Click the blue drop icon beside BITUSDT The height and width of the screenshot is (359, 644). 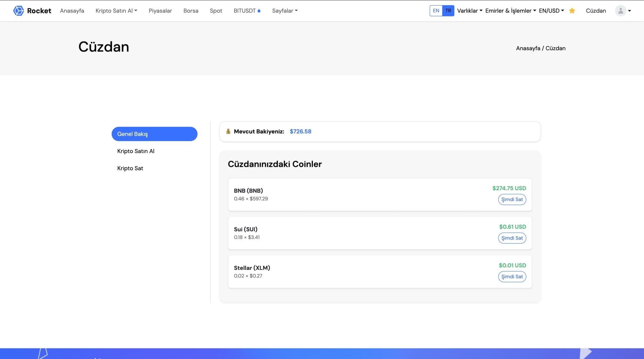pyautogui.click(x=259, y=11)
